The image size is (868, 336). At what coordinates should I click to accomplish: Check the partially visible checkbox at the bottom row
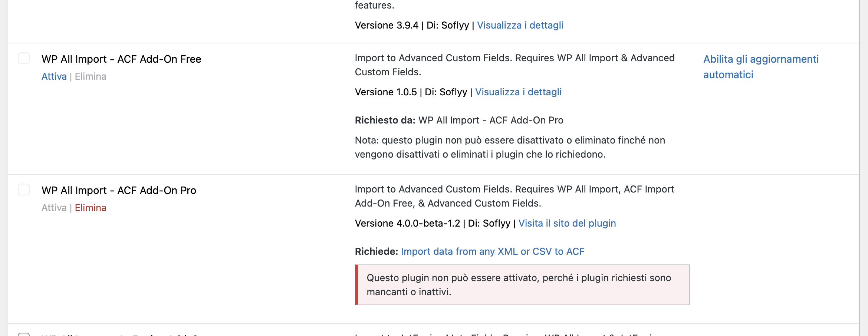point(24,335)
